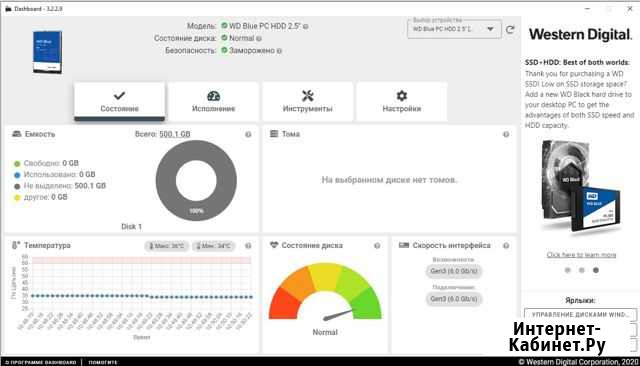
Task: Select the second ad carousel dot
Action: (x=582, y=270)
